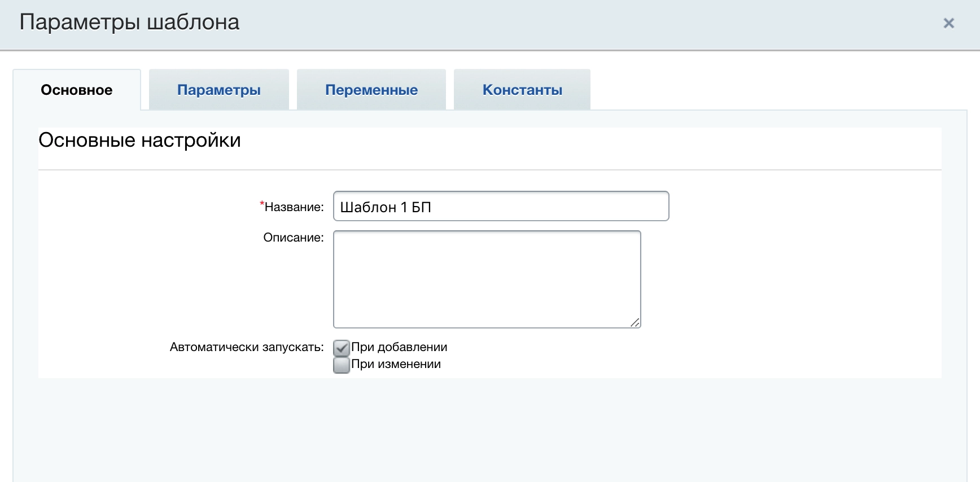This screenshot has width=980, height=482.
Task: Click the red required asterisk by Название
Action: click(x=262, y=204)
